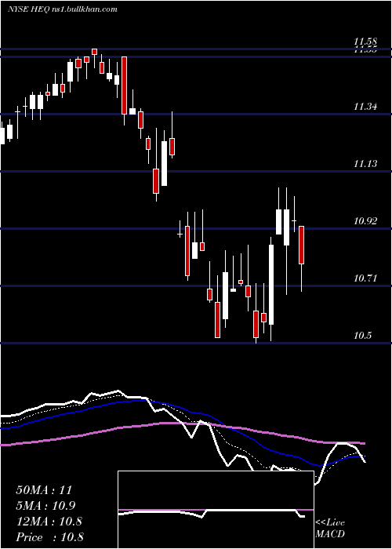Click the topmost small red candle near 11.58
Image resolution: width=392 pixels, height=549 pixels.
(x=95, y=52)
